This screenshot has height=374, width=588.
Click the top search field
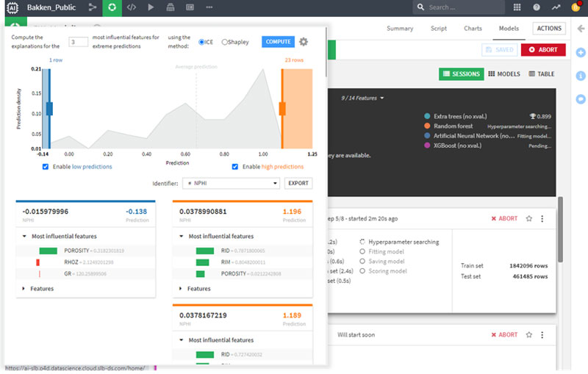(x=458, y=7)
